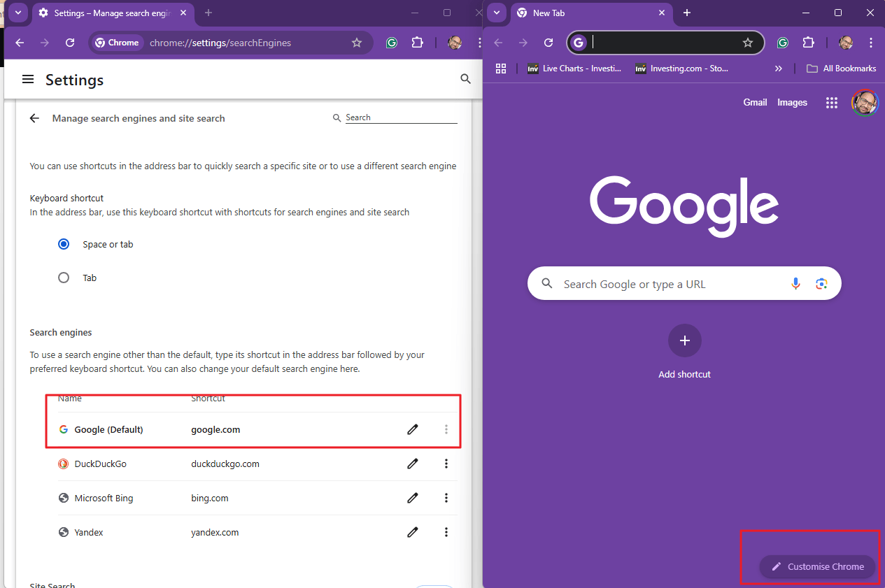Open Google account avatar on New Tab page

tap(865, 103)
